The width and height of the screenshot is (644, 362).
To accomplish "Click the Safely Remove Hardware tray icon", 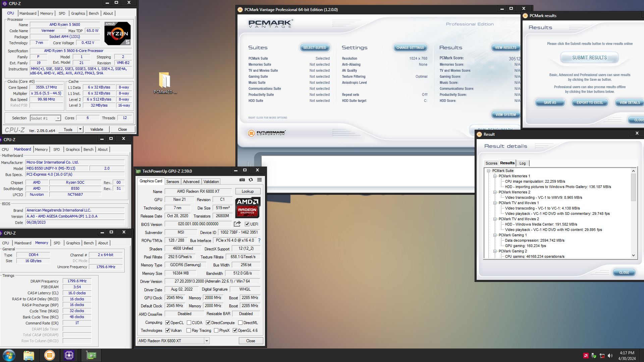I will [x=594, y=356].
